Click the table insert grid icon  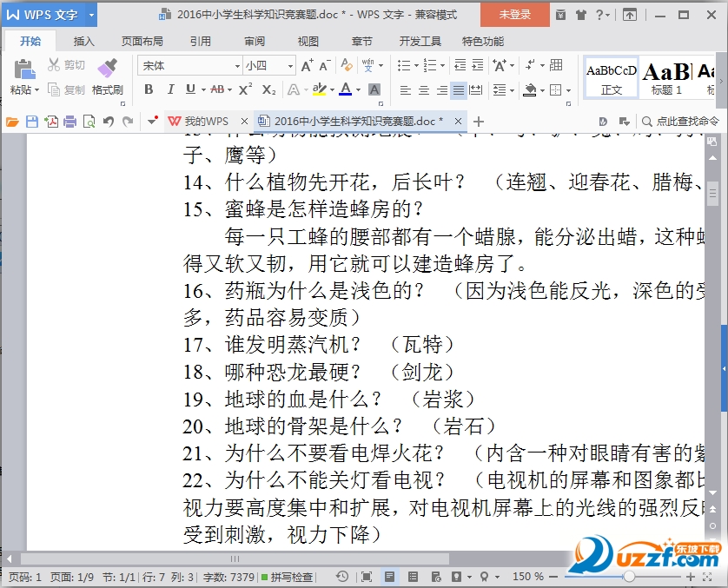coord(556,65)
